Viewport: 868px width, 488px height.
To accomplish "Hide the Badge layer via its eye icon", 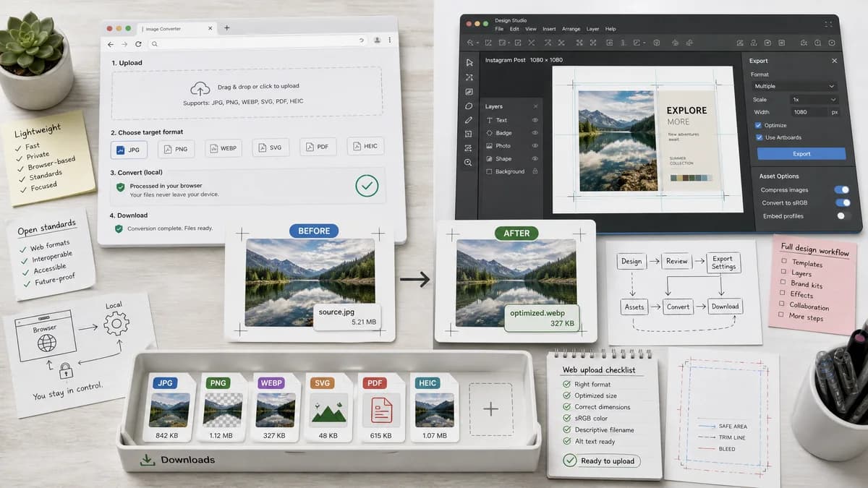I will point(535,133).
